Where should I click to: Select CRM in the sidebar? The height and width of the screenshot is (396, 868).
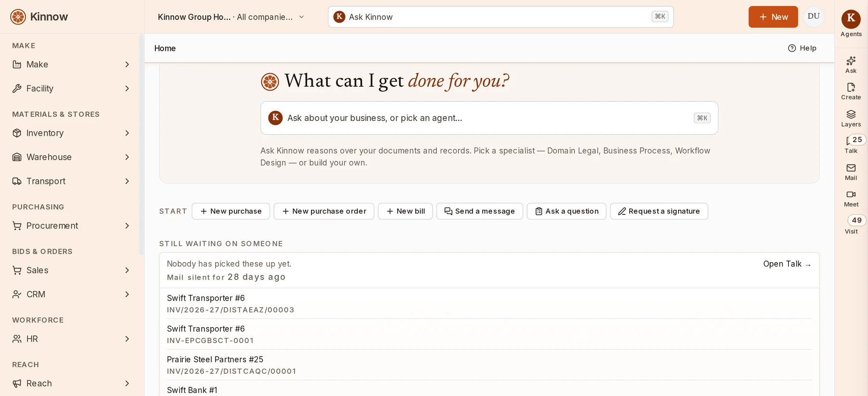(71, 294)
